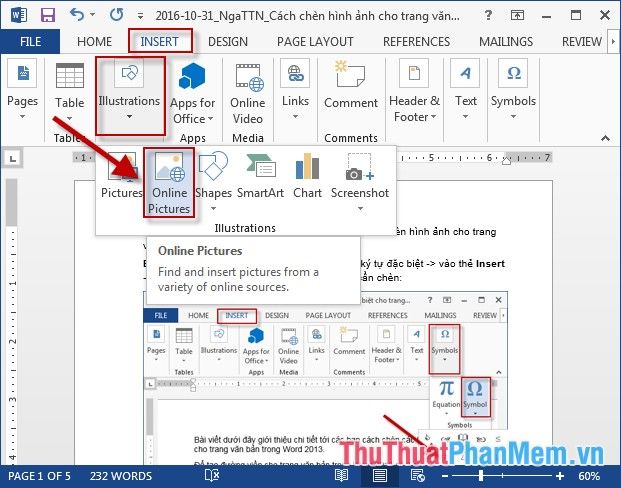Open the FILE tab
Screen dimensions: 621x488
tap(30, 42)
